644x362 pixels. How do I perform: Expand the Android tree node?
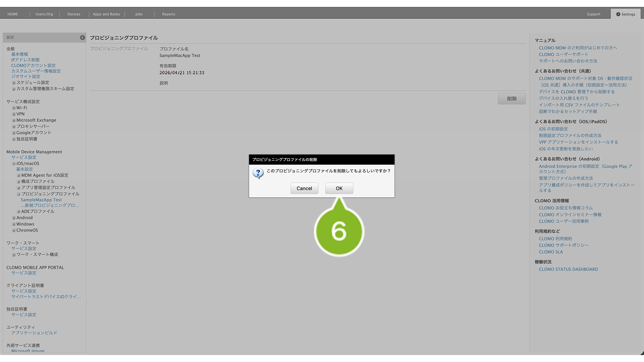tap(14, 218)
